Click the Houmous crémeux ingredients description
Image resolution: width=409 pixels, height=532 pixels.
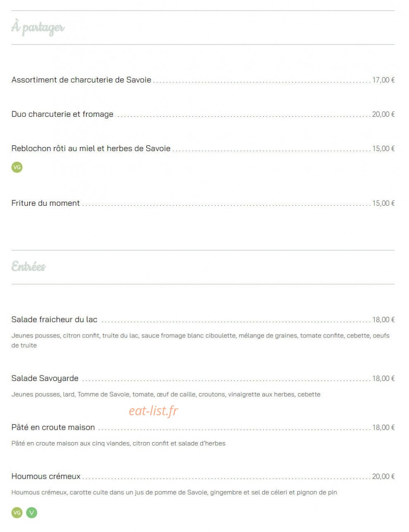point(174,492)
